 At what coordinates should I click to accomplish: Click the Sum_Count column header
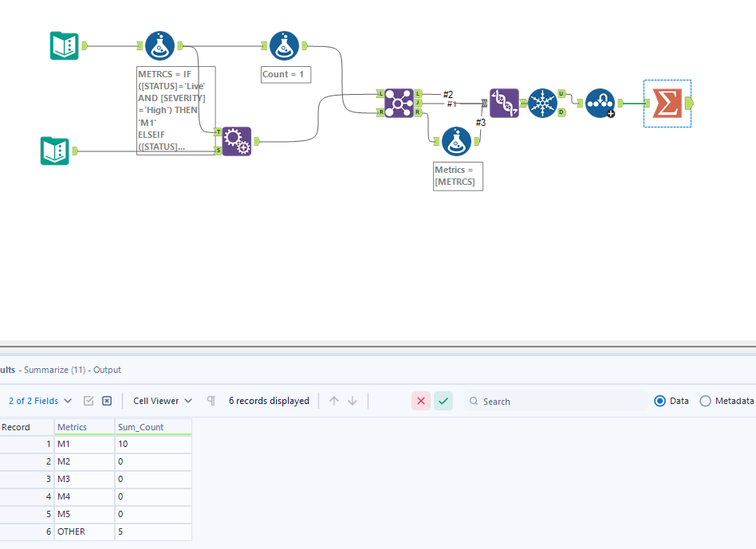coord(153,427)
